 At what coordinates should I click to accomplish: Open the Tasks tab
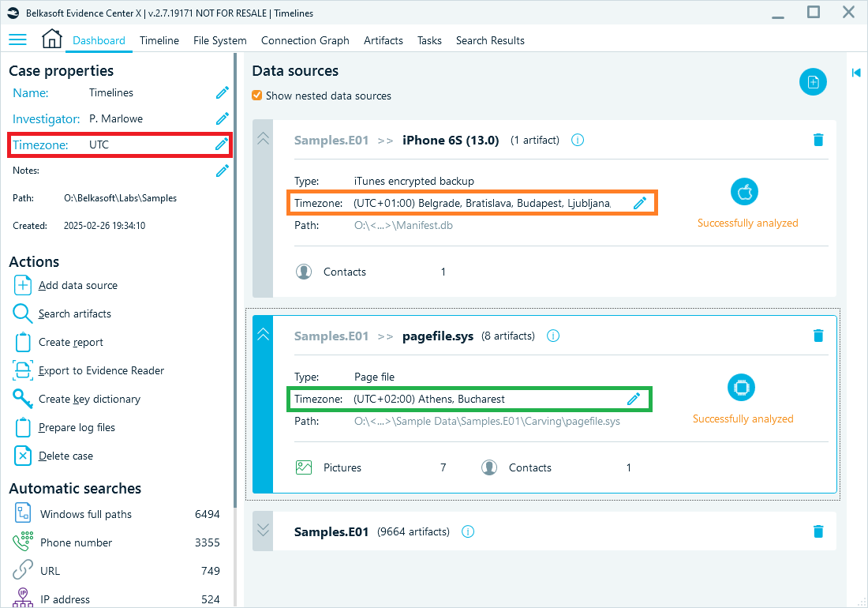tap(429, 40)
